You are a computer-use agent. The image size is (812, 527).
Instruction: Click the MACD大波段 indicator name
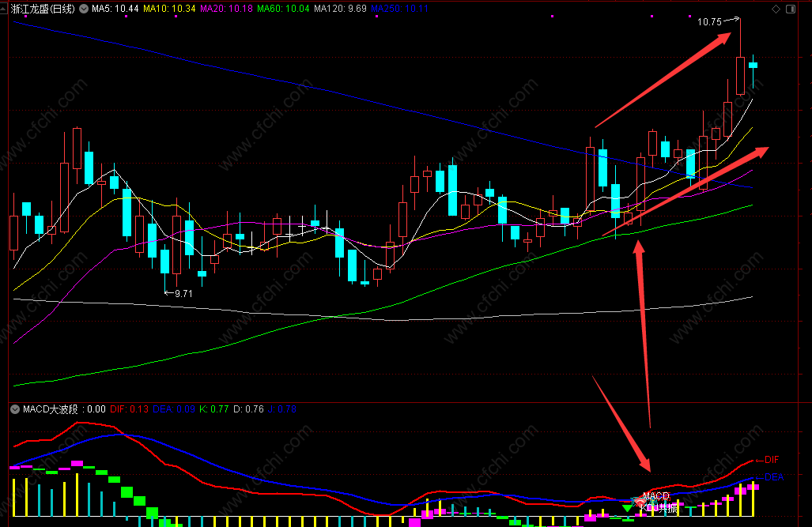(x=51, y=409)
